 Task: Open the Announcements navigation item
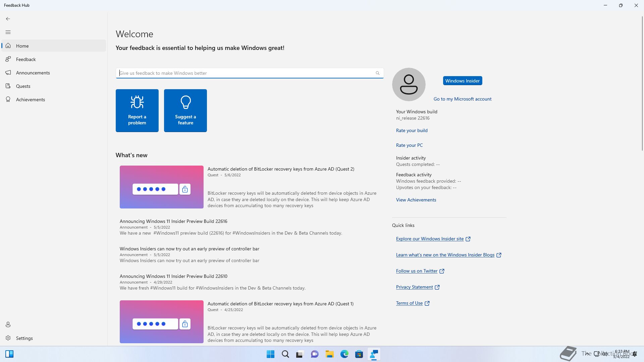54,73
